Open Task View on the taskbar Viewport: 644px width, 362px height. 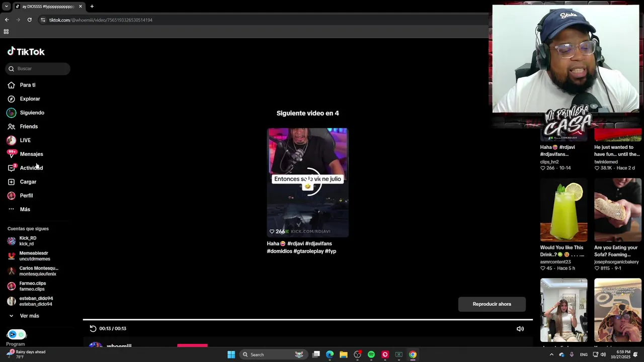click(316, 354)
